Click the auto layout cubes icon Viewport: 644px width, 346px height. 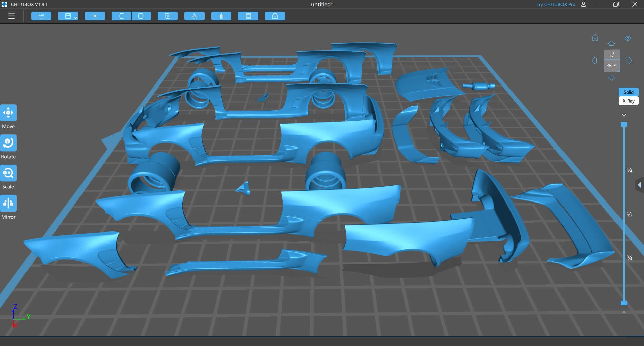coord(195,16)
